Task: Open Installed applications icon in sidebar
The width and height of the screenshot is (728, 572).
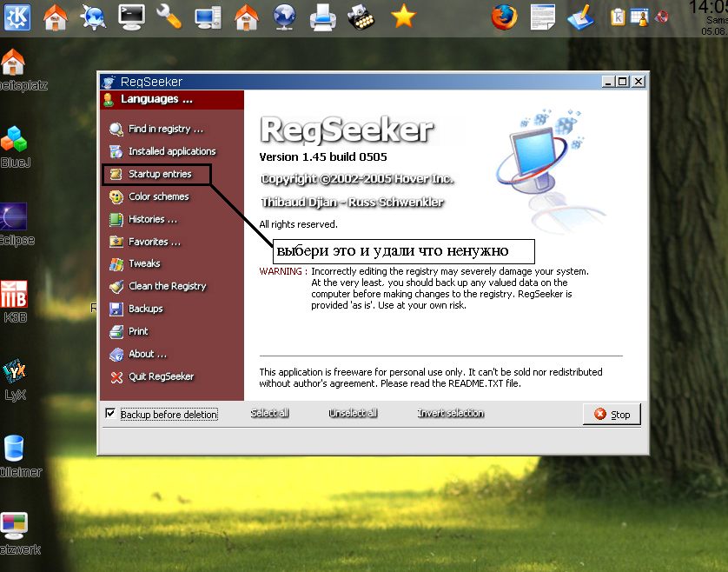Action: [x=116, y=151]
